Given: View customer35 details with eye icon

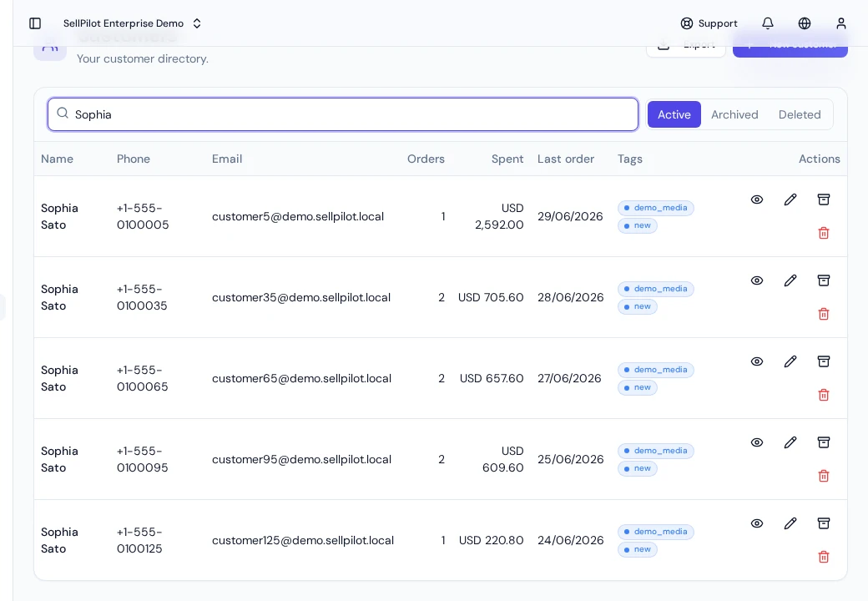Looking at the screenshot, I should tap(757, 280).
